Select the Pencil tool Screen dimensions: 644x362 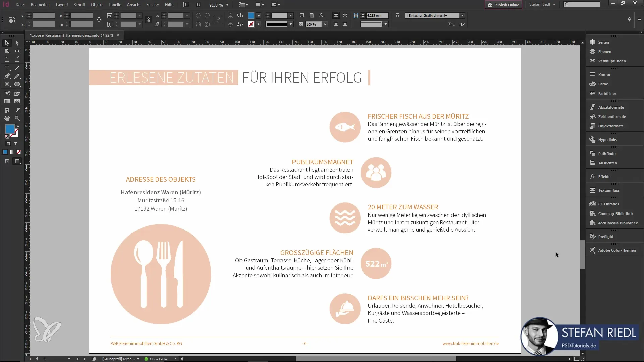(x=17, y=76)
